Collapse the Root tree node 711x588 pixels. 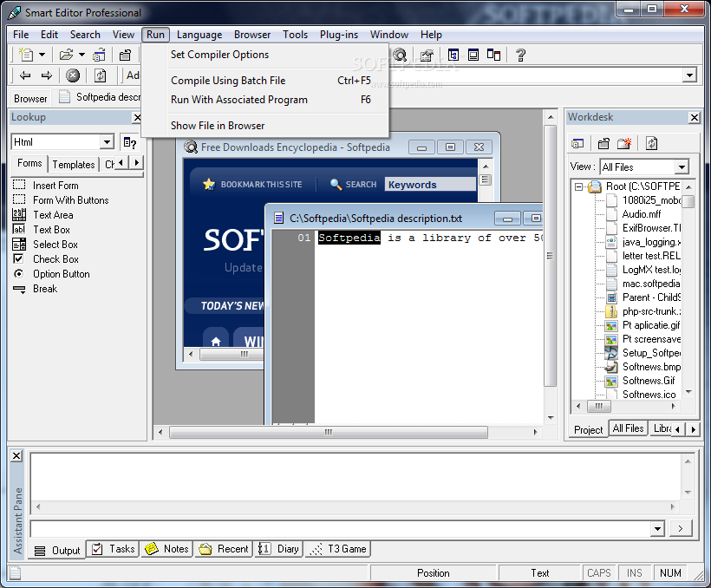point(578,186)
